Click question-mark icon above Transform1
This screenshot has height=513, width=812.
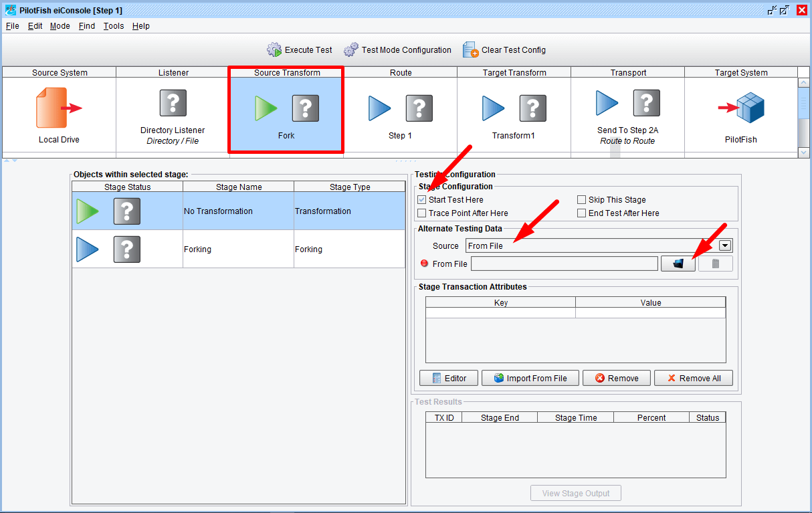point(532,108)
